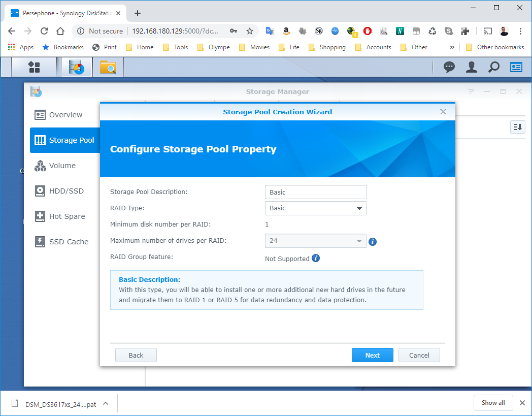Expand the download item options chevron
532x416 pixels.
pyautogui.click(x=106, y=403)
